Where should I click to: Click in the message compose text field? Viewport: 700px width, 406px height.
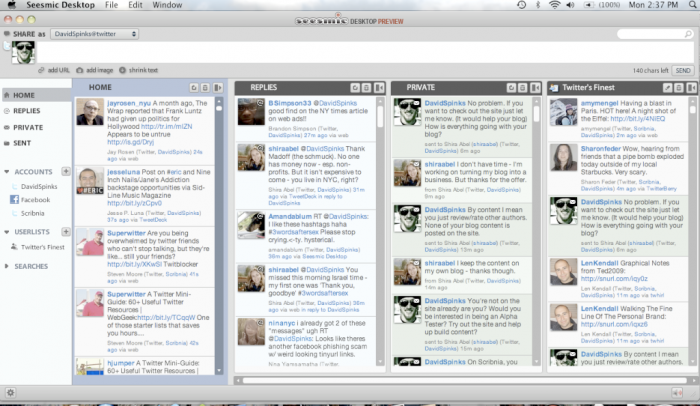click(x=364, y=53)
